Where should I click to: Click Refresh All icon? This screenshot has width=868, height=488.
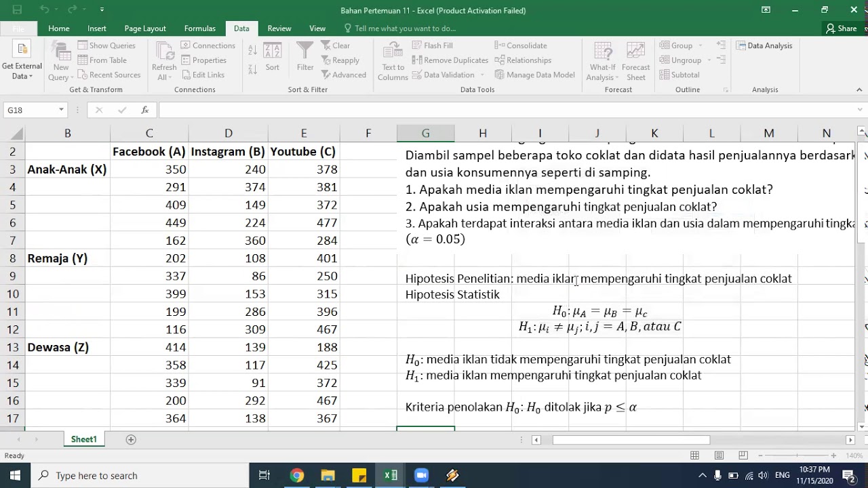click(x=164, y=61)
